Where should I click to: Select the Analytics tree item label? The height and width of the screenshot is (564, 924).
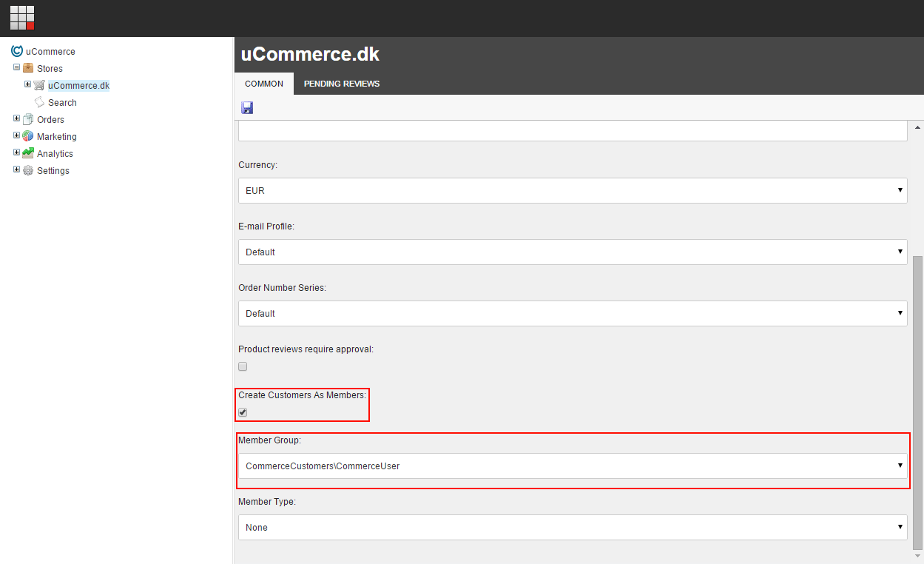(55, 154)
